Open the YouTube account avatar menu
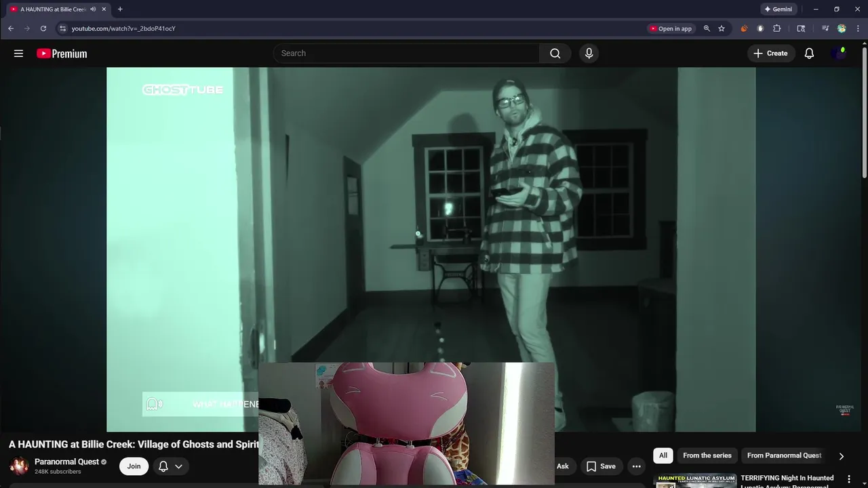This screenshot has width=868, height=488. (x=839, y=54)
